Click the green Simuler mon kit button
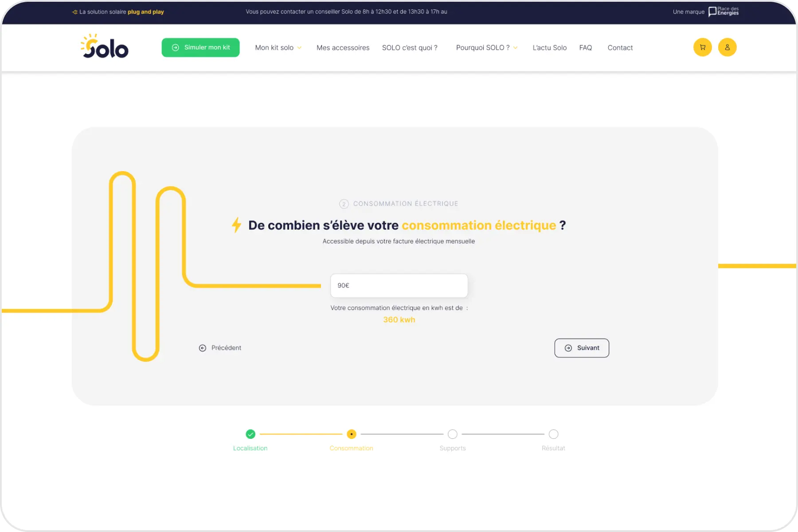The image size is (798, 532). tap(200, 47)
